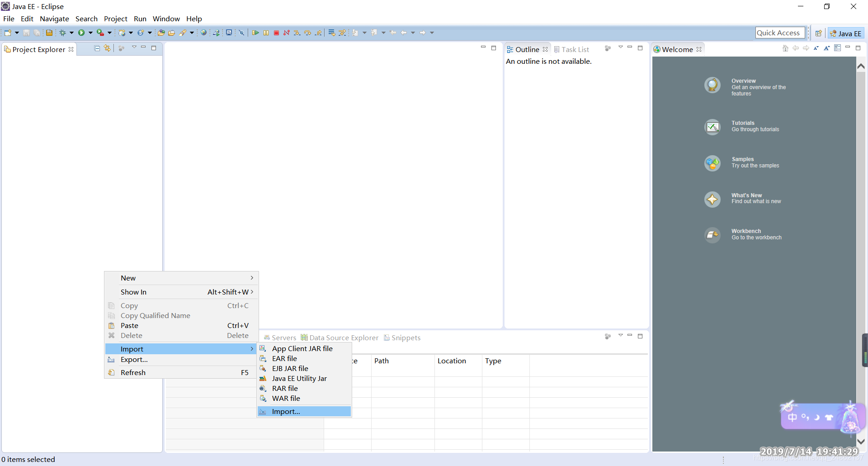868x466 pixels.
Task: Click the Open Web Browser globe icon
Action: click(x=203, y=33)
